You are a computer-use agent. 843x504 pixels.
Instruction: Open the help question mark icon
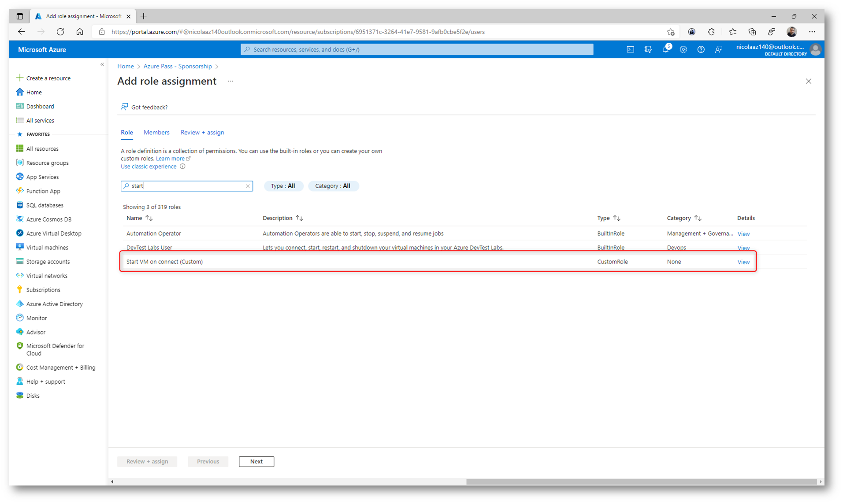(701, 50)
